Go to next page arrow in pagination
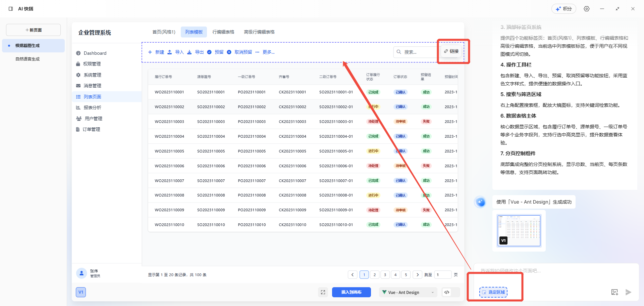644x306 pixels. (x=417, y=275)
